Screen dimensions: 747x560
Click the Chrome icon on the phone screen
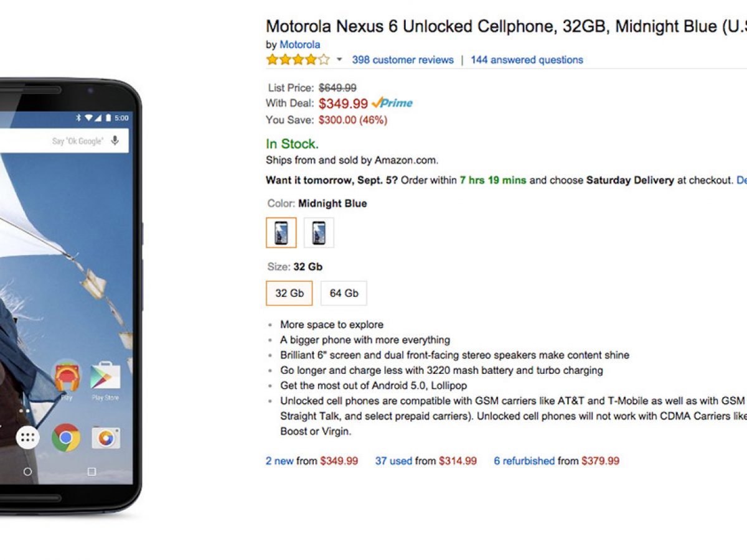click(x=66, y=437)
